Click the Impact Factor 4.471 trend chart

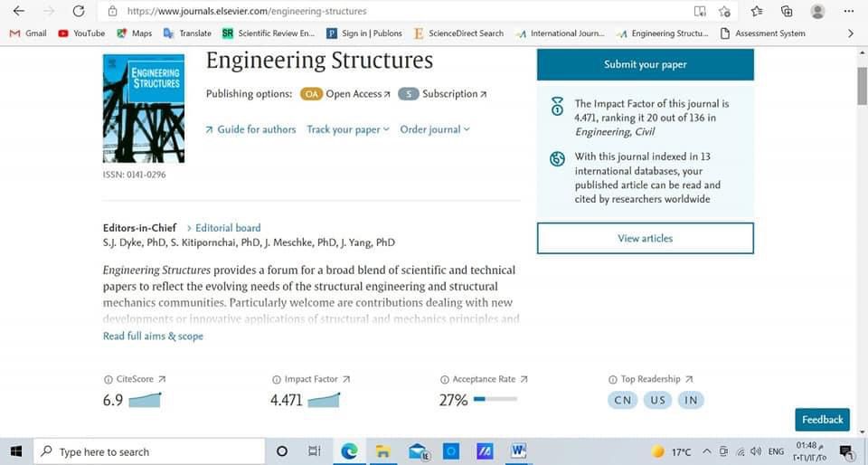coord(324,400)
